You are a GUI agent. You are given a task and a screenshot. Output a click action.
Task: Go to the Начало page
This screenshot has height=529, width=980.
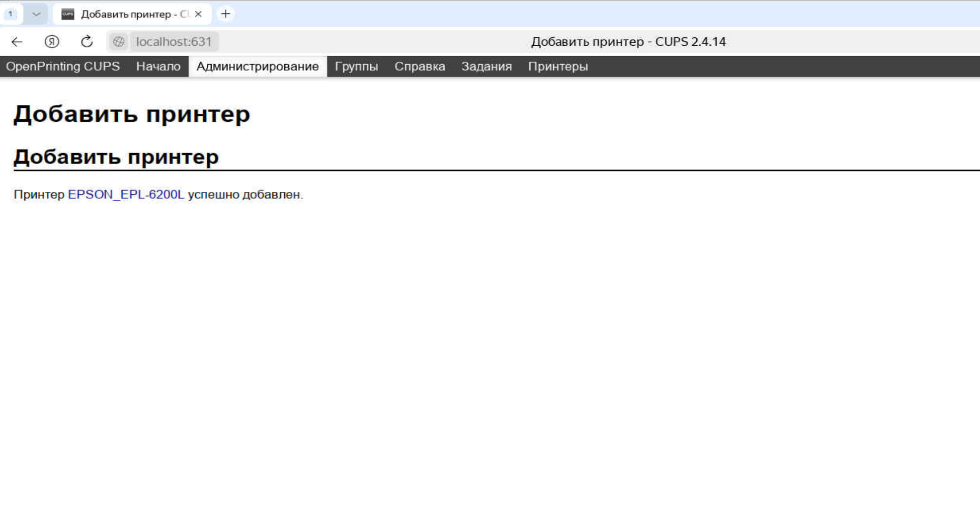(158, 67)
